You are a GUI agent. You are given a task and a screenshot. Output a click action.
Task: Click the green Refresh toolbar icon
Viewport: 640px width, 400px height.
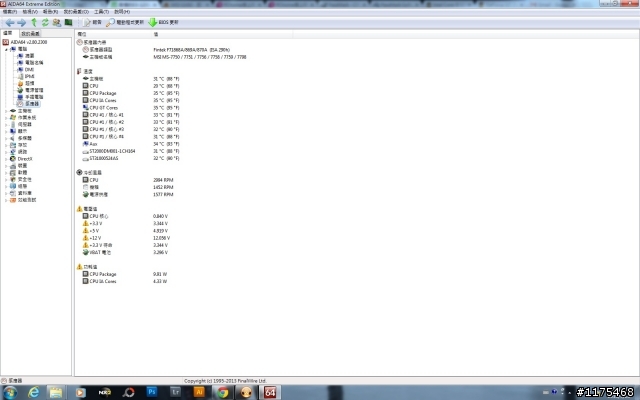point(45,22)
